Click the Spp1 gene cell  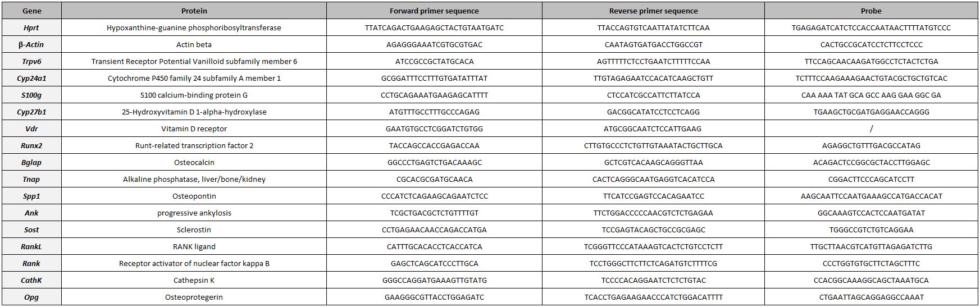[31, 196]
